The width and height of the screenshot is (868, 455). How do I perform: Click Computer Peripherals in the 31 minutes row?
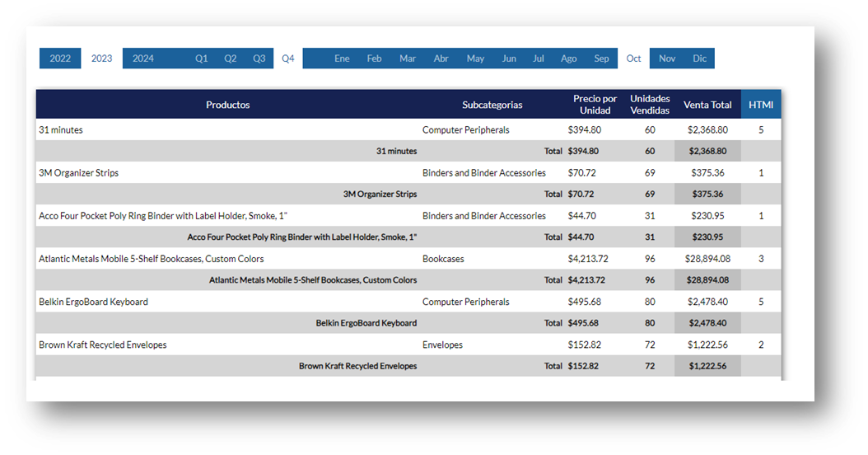point(466,129)
